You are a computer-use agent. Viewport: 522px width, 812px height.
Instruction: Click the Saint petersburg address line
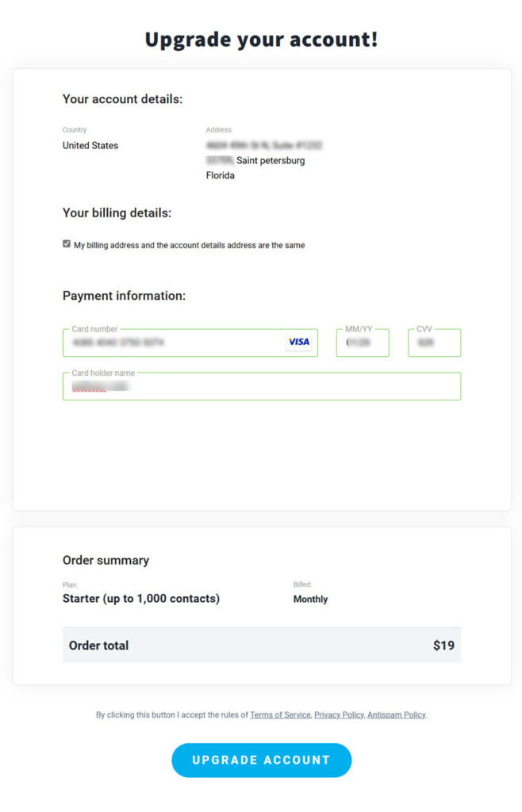pos(255,160)
